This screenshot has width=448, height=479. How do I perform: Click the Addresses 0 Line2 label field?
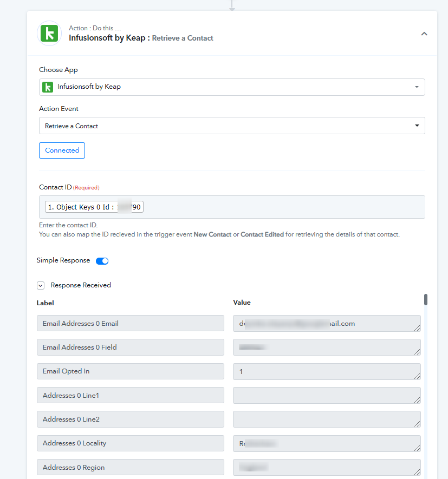pyautogui.click(x=131, y=419)
